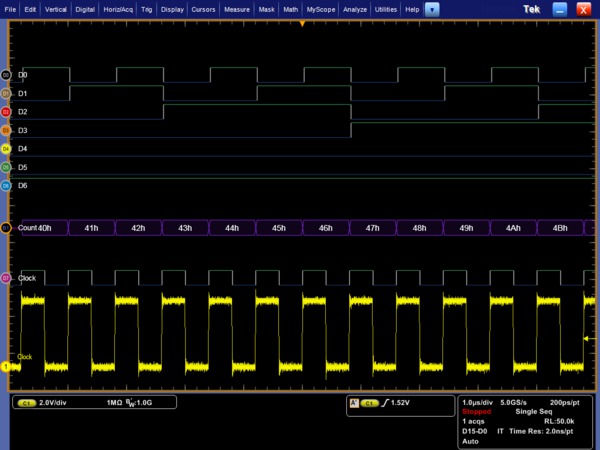600x450 pixels.
Task: Select the D2 channel handle icon
Action: click(6, 111)
